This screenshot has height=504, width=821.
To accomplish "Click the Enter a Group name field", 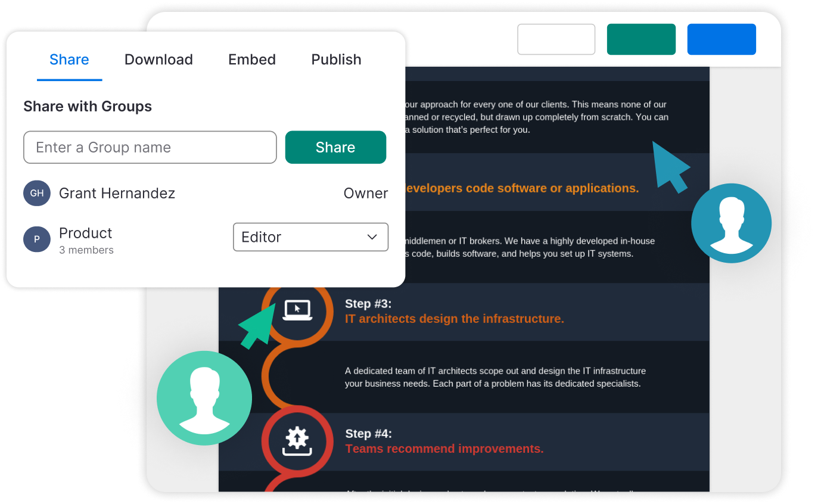I will (150, 147).
